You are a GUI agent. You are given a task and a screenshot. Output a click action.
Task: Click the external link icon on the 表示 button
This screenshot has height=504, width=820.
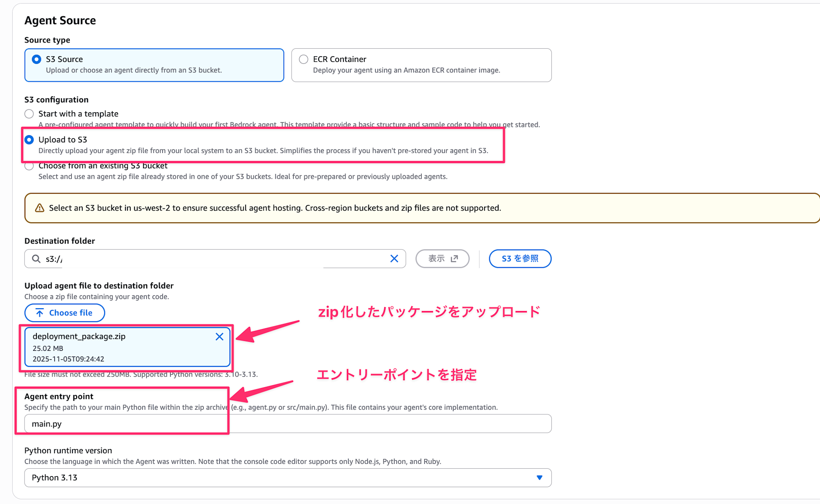point(454,259)
